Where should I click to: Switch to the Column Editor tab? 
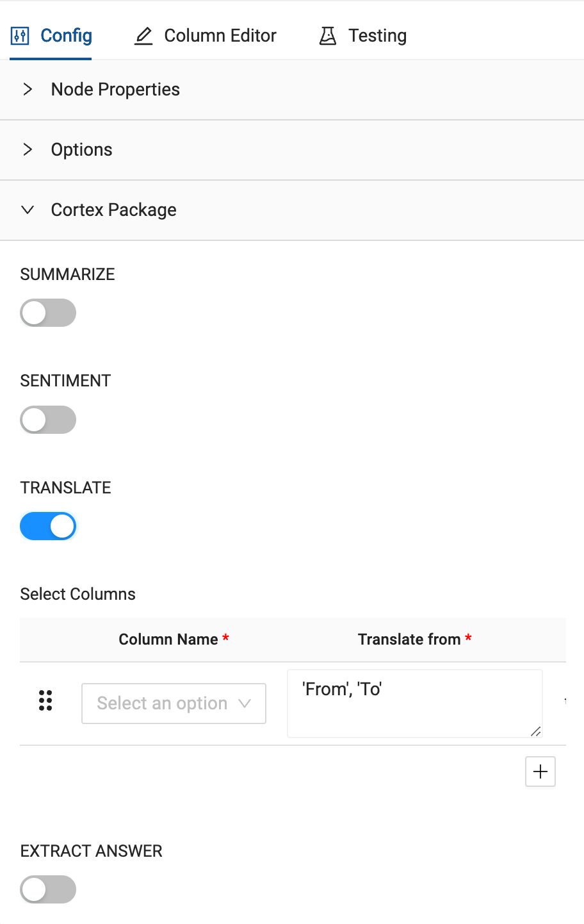point(220,36)
